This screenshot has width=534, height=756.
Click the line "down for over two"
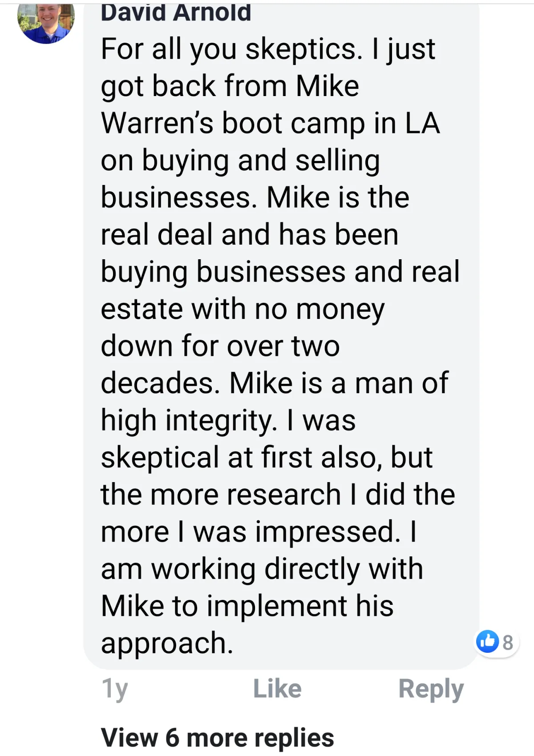pyautogui.click(x=220, y=346)
